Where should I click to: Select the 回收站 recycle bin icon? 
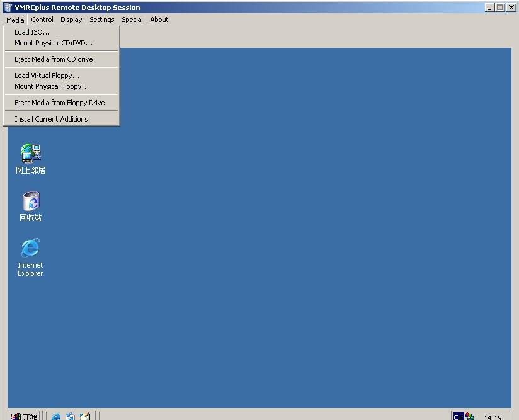[30, 206]
